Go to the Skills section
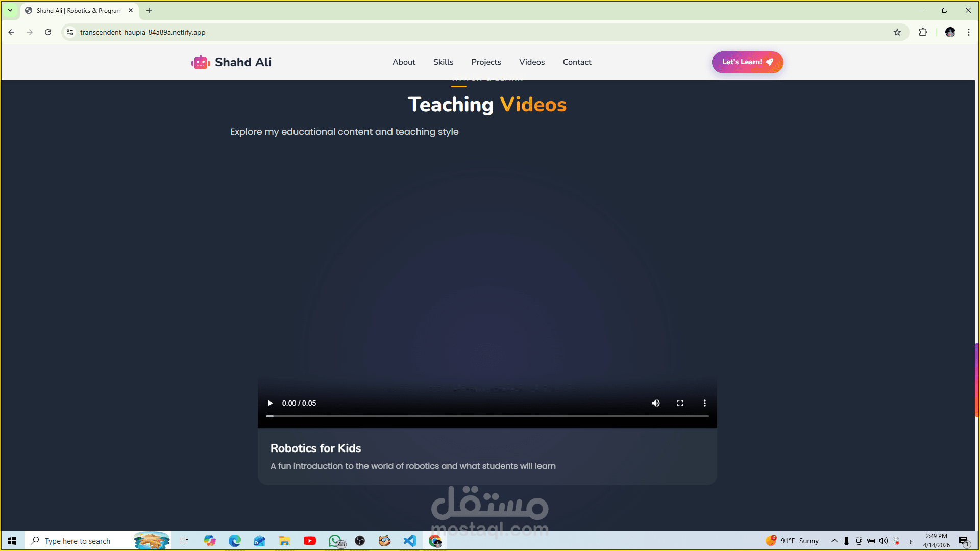The height and width of the screenshot is (551, 980). click(443, 62)
